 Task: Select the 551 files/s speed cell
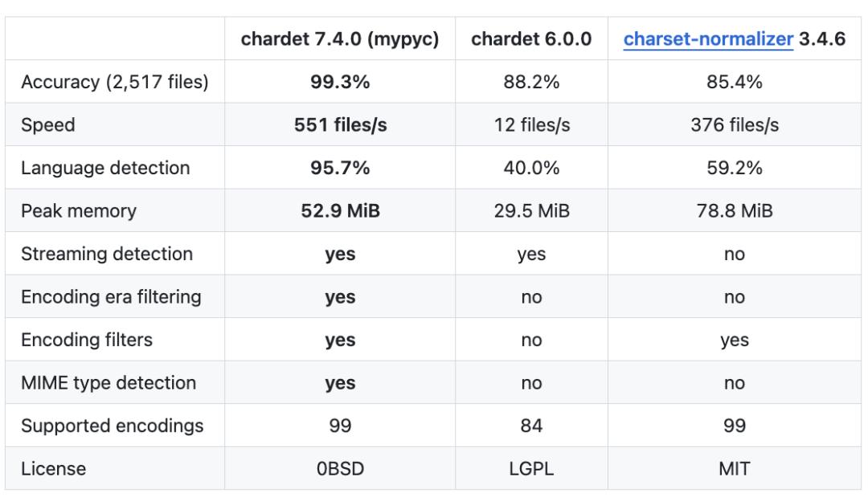coord(340,125)
